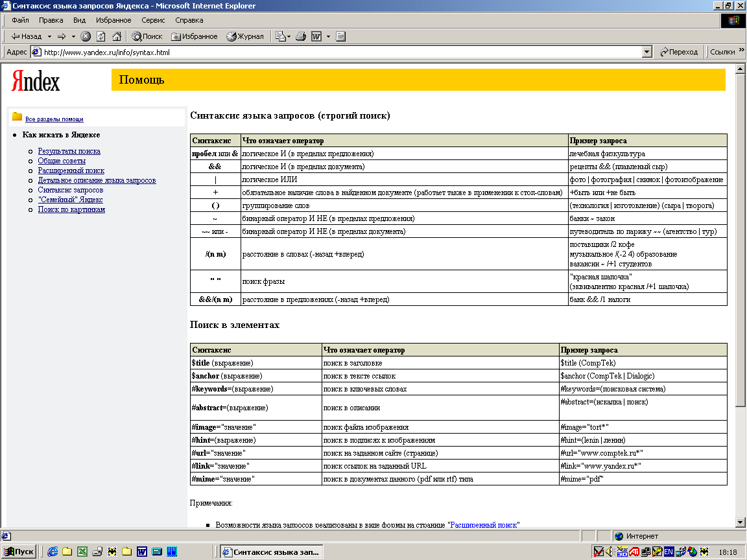This screenshot has width=747, height=560.
Task: Open Детальное описание языка запросов link
Action: pyautogui.click(x=97, y=180)
